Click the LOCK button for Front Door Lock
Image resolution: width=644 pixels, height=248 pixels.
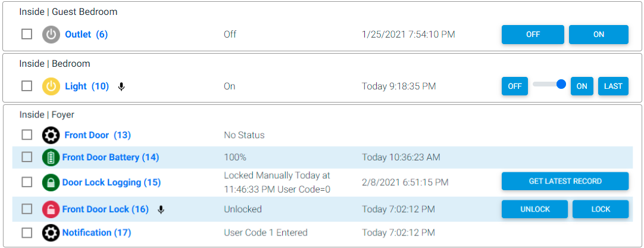coord(601,209)
